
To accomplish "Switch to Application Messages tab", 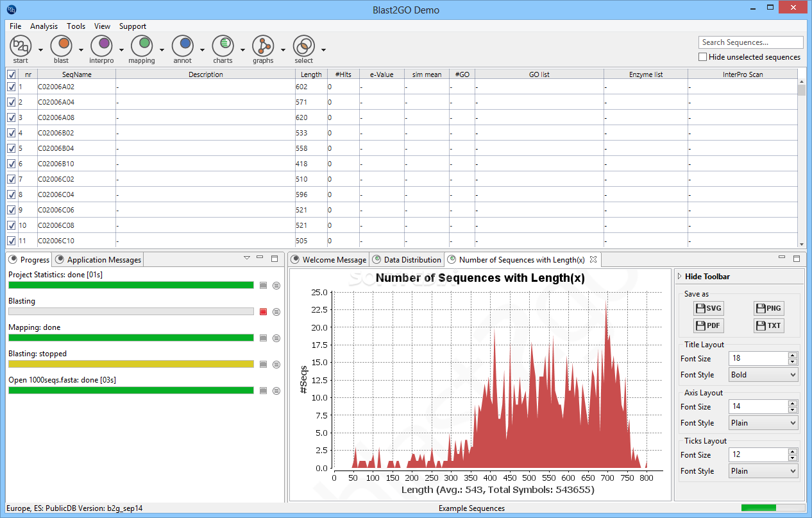I will tap(99, 260).
